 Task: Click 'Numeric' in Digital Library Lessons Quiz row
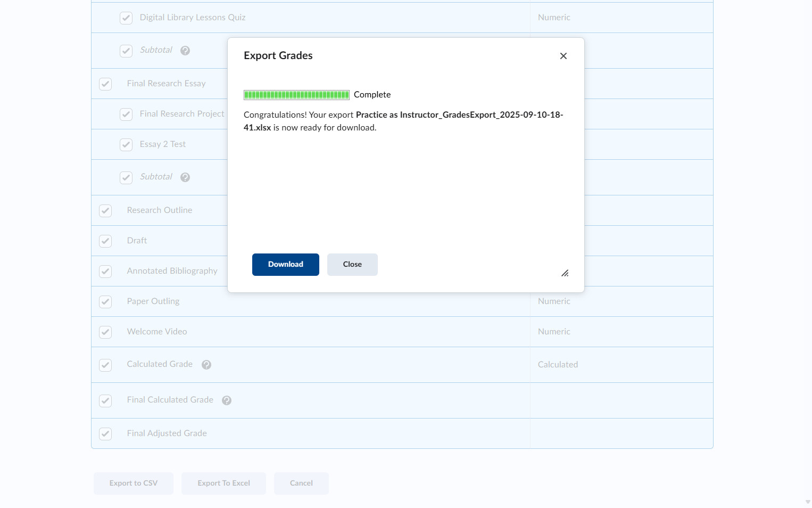click(554, 18)
